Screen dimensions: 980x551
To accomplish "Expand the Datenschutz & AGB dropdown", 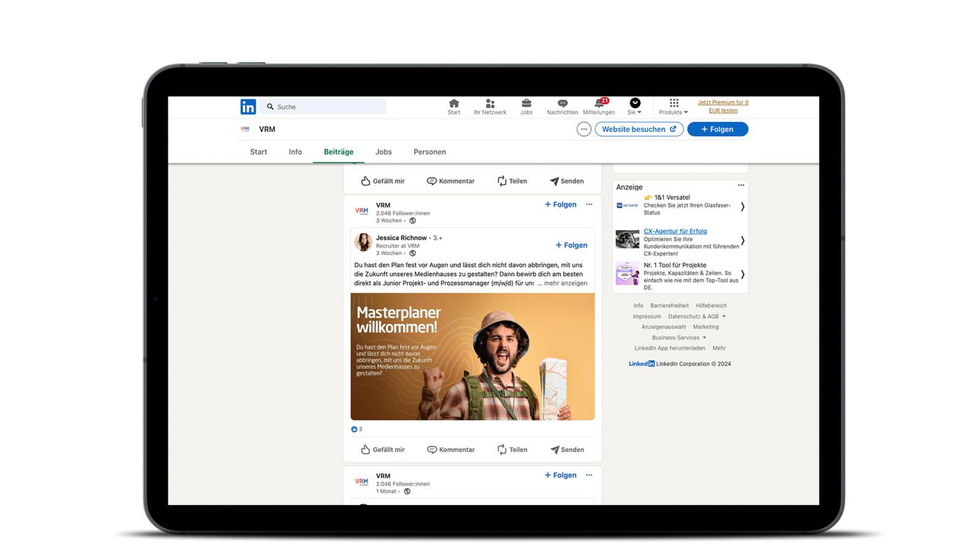I will (697, 317).
